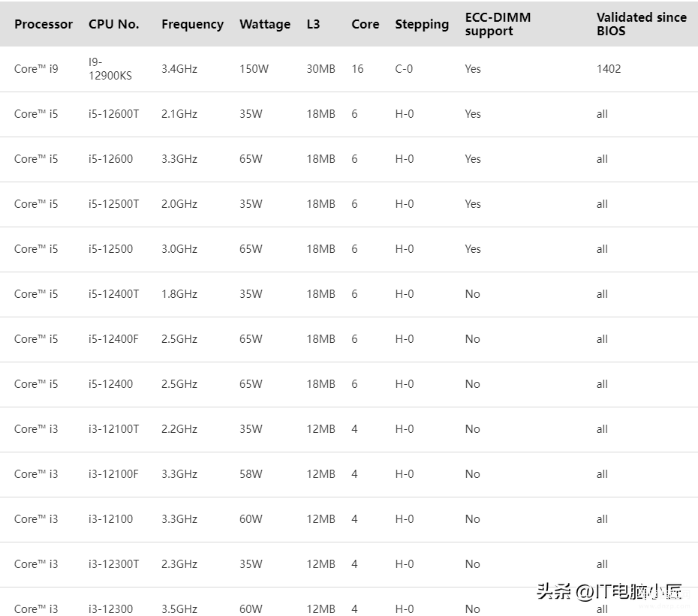Click the Core column header

click(x=365, y=24)
